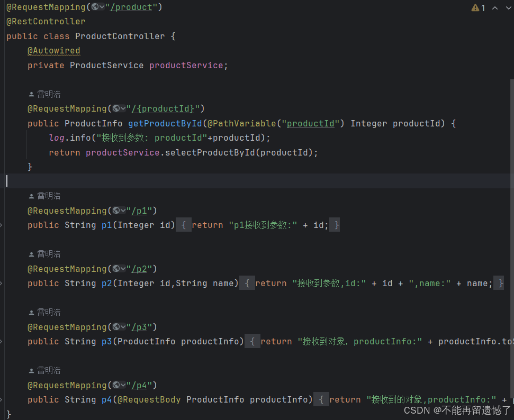514x420 pixels.
Task: Click the globe URL icon inside @RequestMapping("/product")
Action: click(x=94, y=7)
